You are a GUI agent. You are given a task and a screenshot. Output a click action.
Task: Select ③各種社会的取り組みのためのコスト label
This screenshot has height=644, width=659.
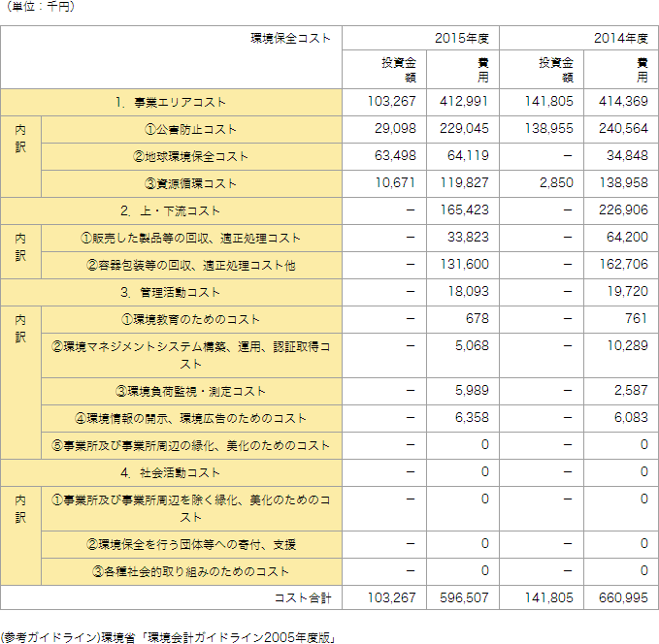pyautogui.click(x=191, y=571)
